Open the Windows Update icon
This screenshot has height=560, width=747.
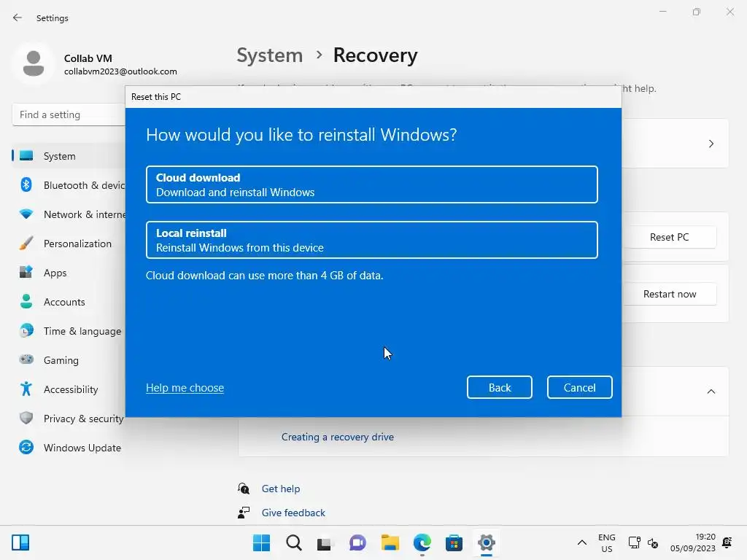pyautogui.click(x=26, y=447)
